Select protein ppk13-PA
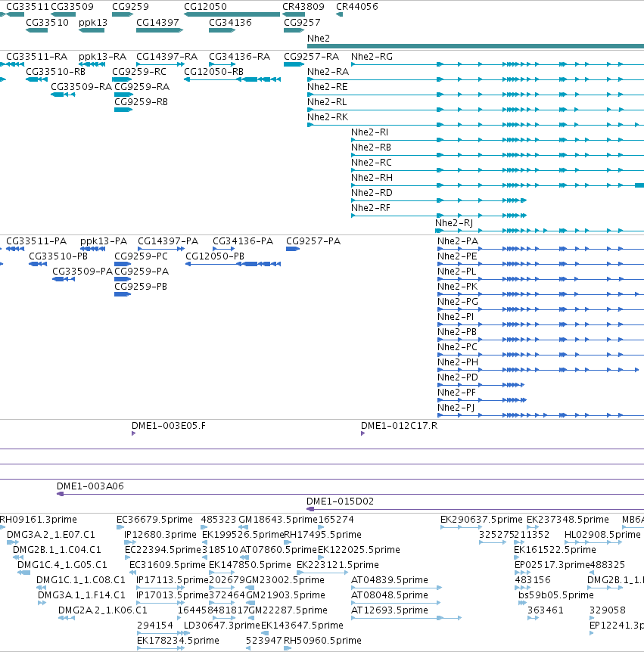The height and width of the screenshot is (652, 644). (x=104, y=241)
